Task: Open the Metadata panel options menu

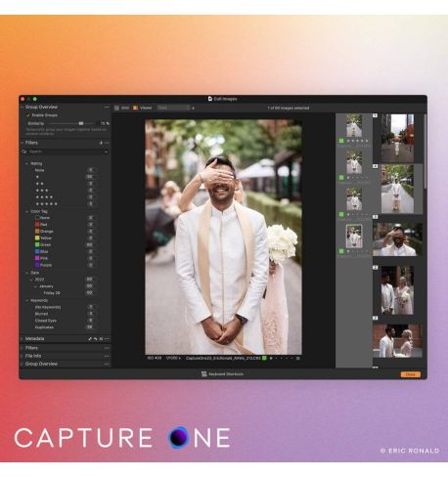Action: click(107, 339)
